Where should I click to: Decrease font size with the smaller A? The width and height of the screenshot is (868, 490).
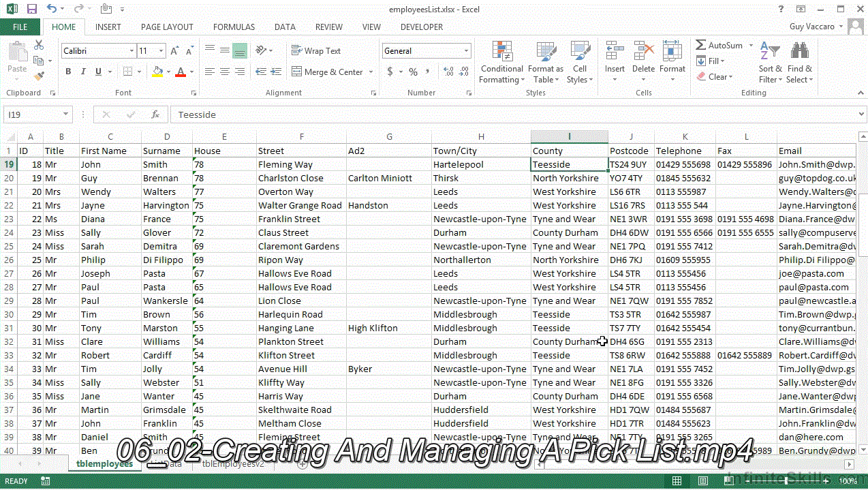pos(188,51)
